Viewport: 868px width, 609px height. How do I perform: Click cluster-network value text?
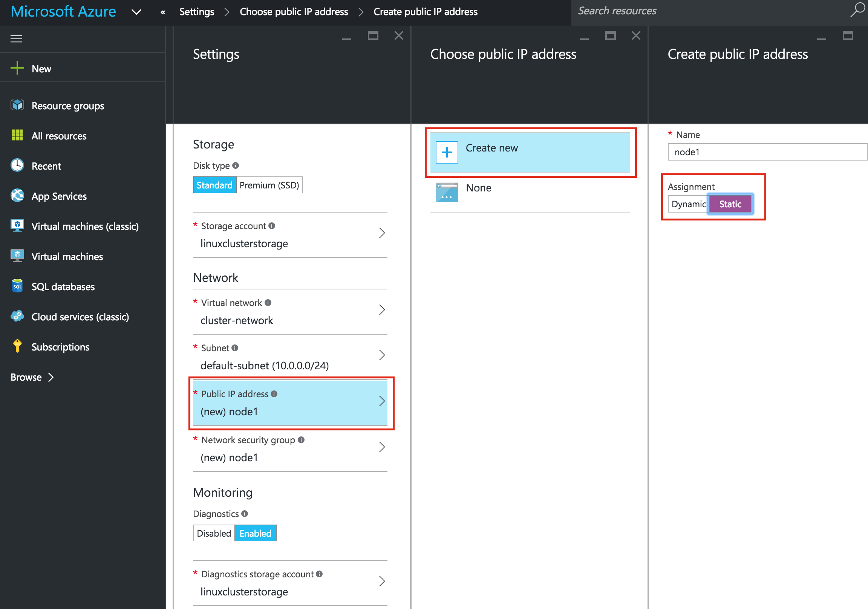tap(237, 321)
